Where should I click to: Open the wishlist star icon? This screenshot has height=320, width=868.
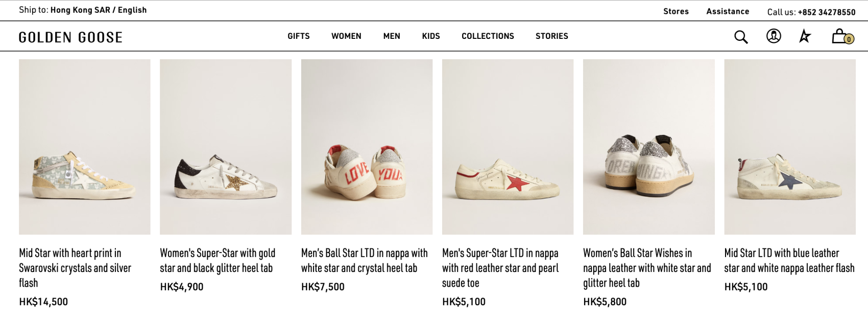coord(805,36)
